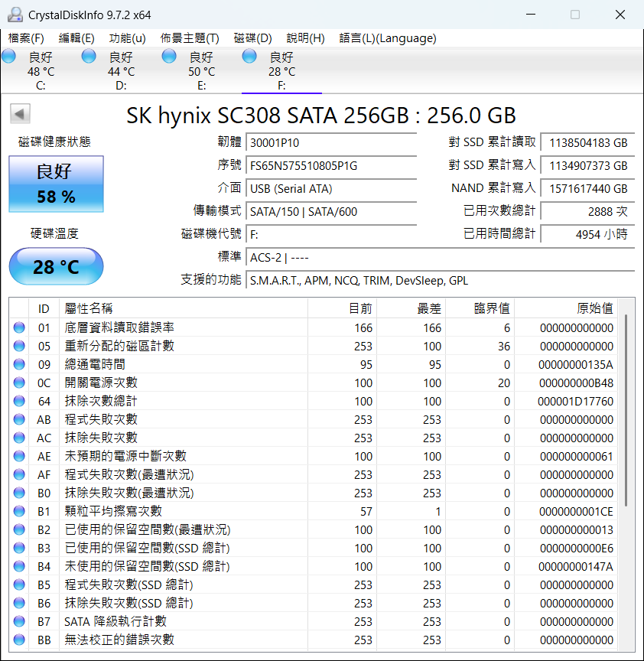The image size is (644, 661).
Task: Click the back arrow navigation button
Action: 20,113
